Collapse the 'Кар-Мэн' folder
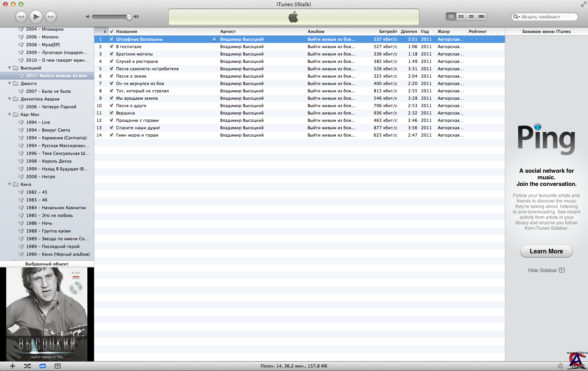This screenshot has width=588, height=371. (10, 114)
